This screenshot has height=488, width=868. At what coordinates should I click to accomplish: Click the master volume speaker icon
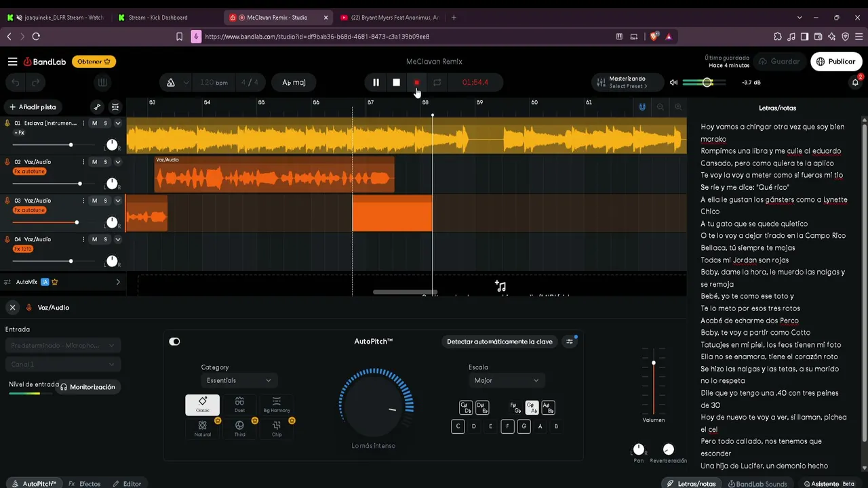tap(673, 83)
